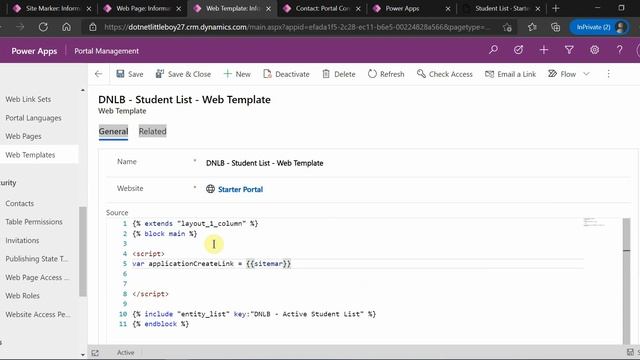The width and height of the screenshot is (640, 360).
Task: Click Email a Link
Action: coord(510,74)
